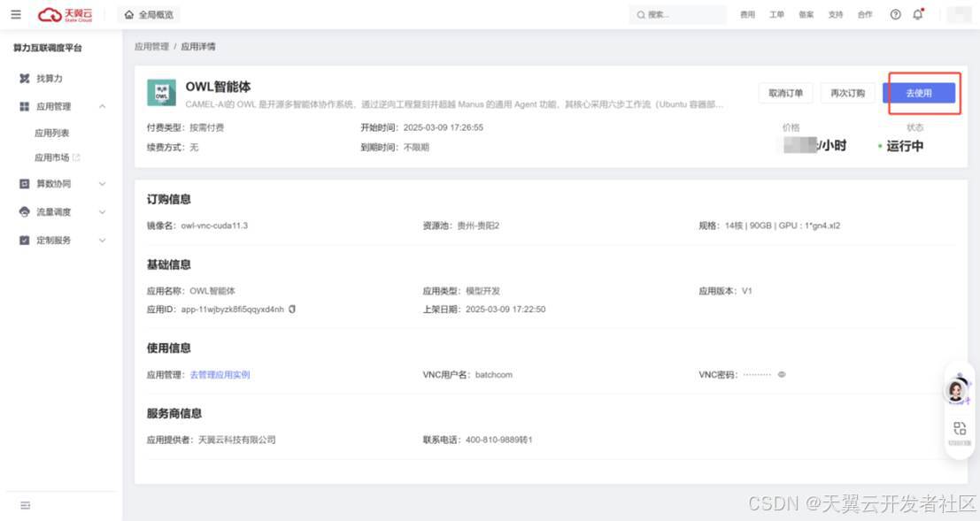Collapse the 应用管理 sidebar section
The image size is (980, 521).
click(102, 107)
